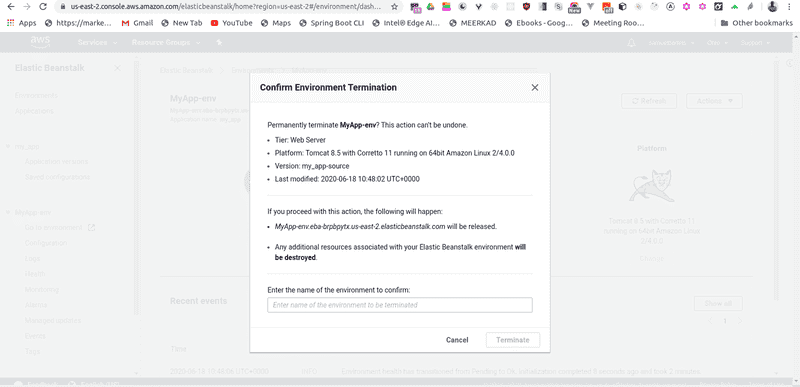Screen dimensions: 800x387
Task: Click the Elastic Beanstalk breadcrumb link
Action: (185, 70)
